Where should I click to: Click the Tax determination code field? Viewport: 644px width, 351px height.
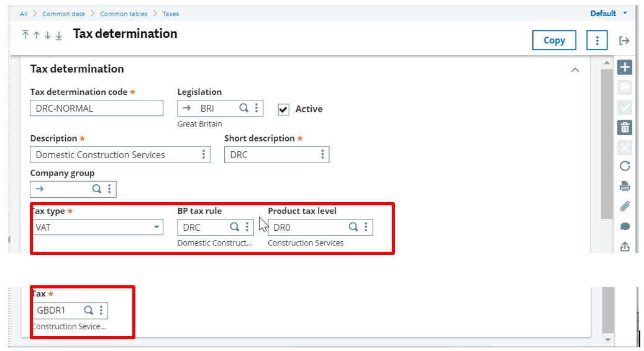96,109
